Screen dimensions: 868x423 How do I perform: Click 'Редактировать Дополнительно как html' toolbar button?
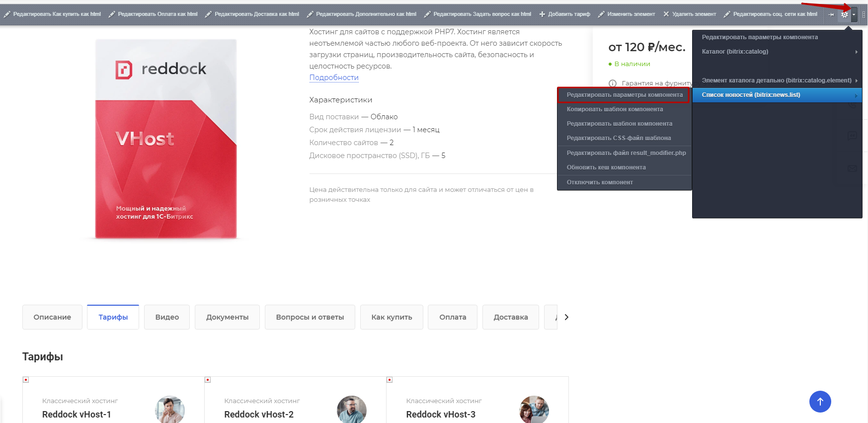point(362,14)
